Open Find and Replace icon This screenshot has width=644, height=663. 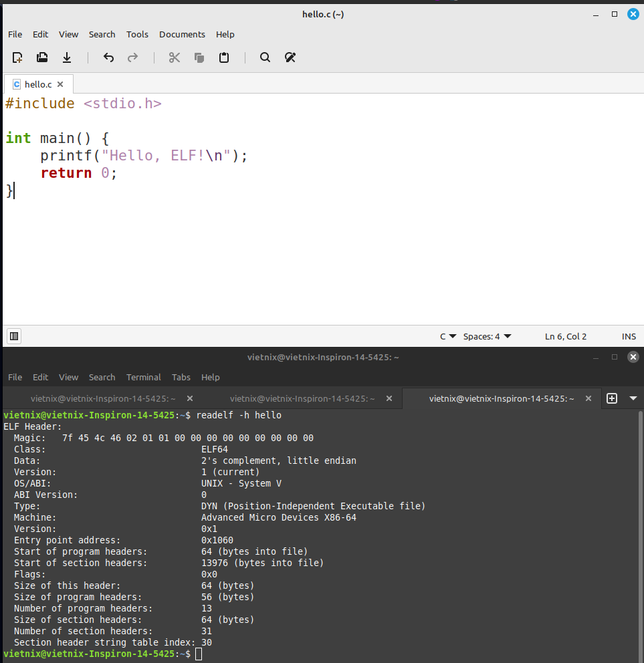[290, 57]
